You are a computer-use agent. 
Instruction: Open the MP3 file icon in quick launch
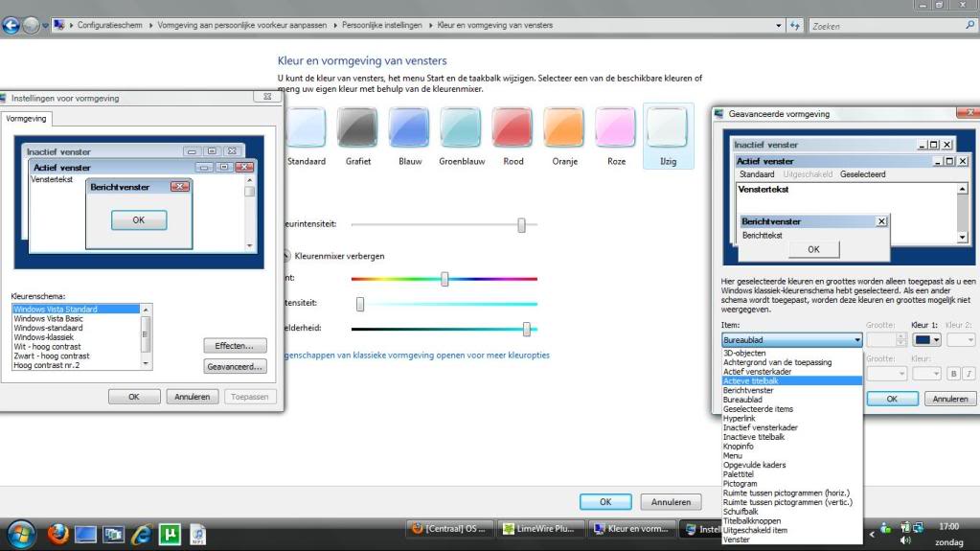click(197, 534)
